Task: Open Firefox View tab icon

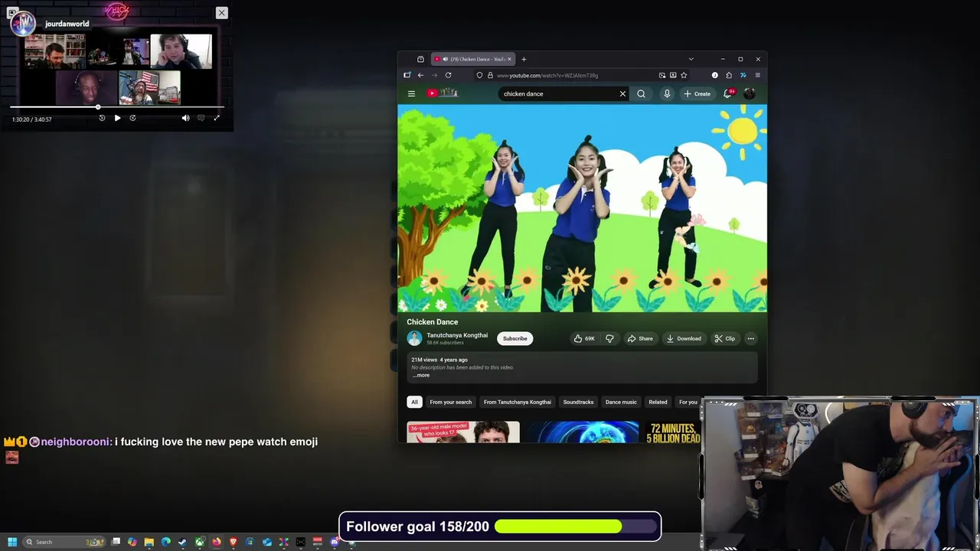Action: point(420,59)
